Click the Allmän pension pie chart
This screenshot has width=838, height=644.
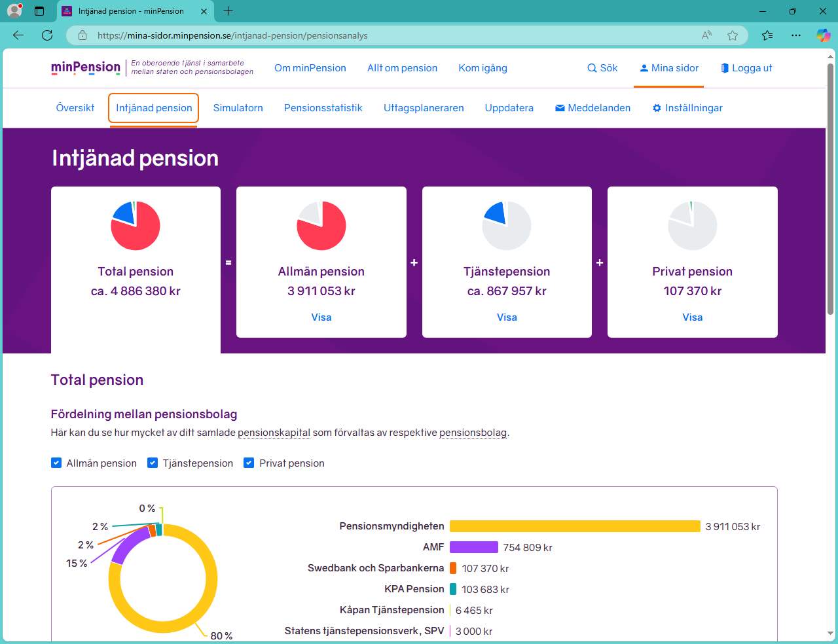coord(321,226)
